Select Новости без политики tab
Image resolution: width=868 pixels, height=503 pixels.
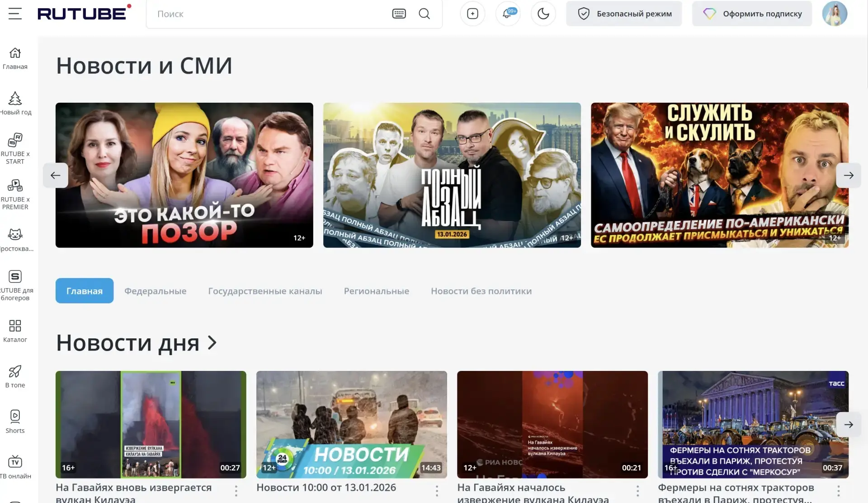pyautogui.click(x=481, y=291)
